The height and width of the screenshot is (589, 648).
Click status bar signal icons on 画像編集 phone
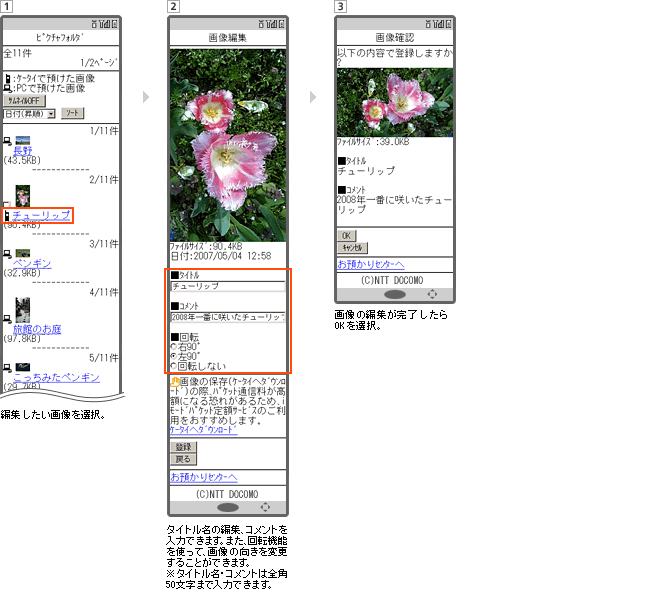point(271,24)
